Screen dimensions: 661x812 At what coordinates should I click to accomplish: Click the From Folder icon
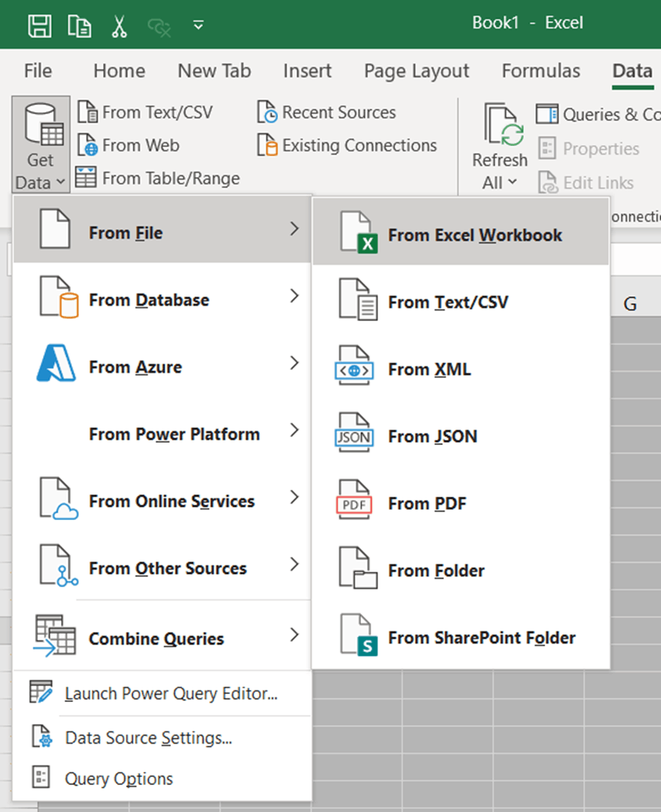tap(358, 568)
